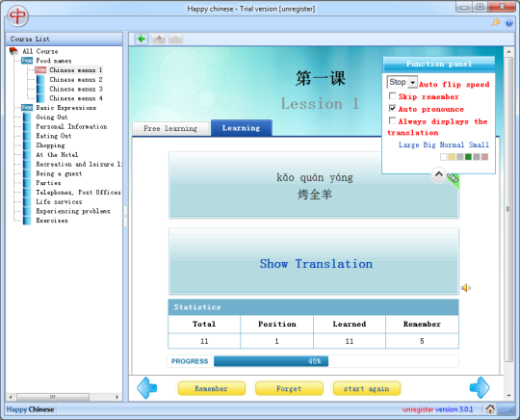This screenshot has width=520, height=420.
Task: Open the Experiencing problems course
Action: point(73,211)
